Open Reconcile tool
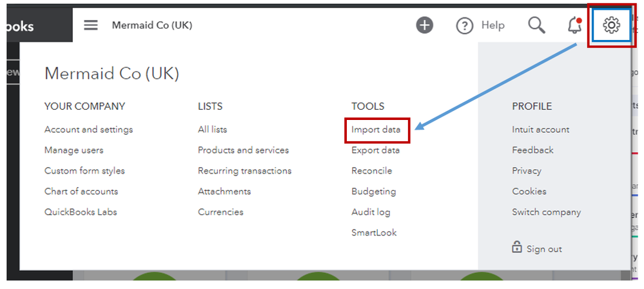The width and height of the screenshot is (644, 289). point(372,170)
